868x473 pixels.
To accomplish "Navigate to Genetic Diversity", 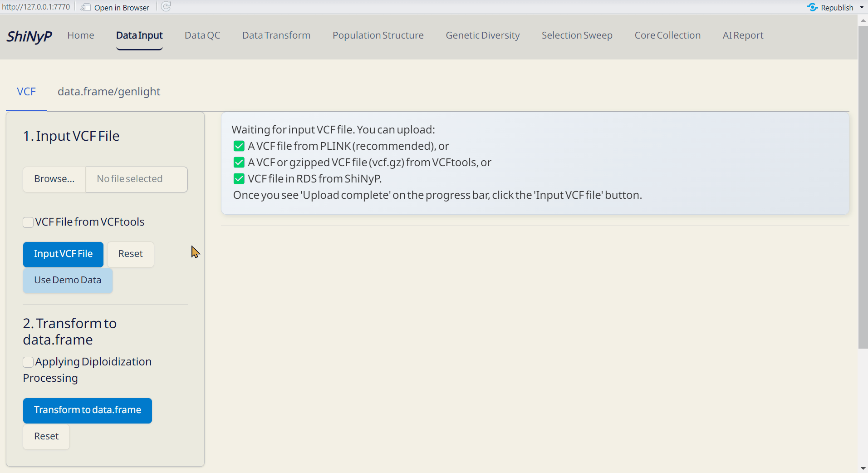I will [x=483, y=35].
